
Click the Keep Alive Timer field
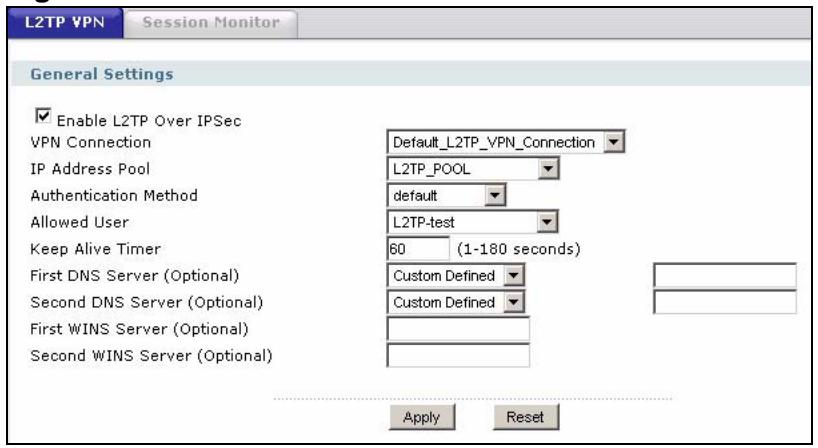point(418,249)
